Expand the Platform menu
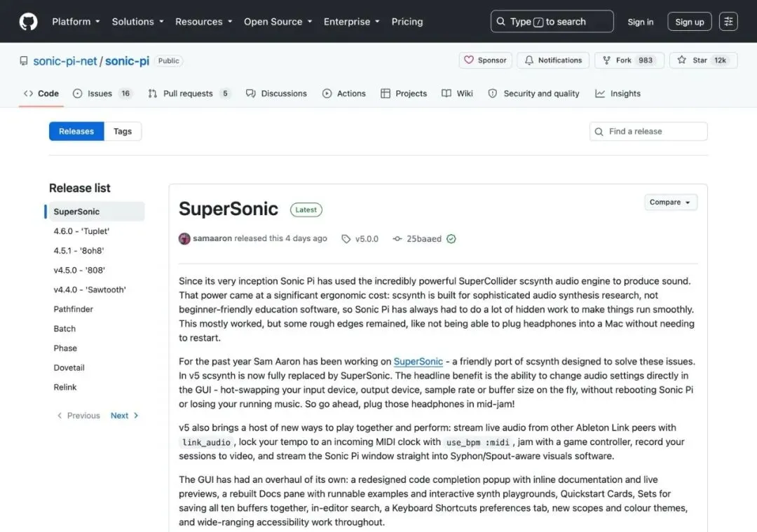Image resolution: width=757 pixels, height=532 pixels. click(x=76, y=22)
